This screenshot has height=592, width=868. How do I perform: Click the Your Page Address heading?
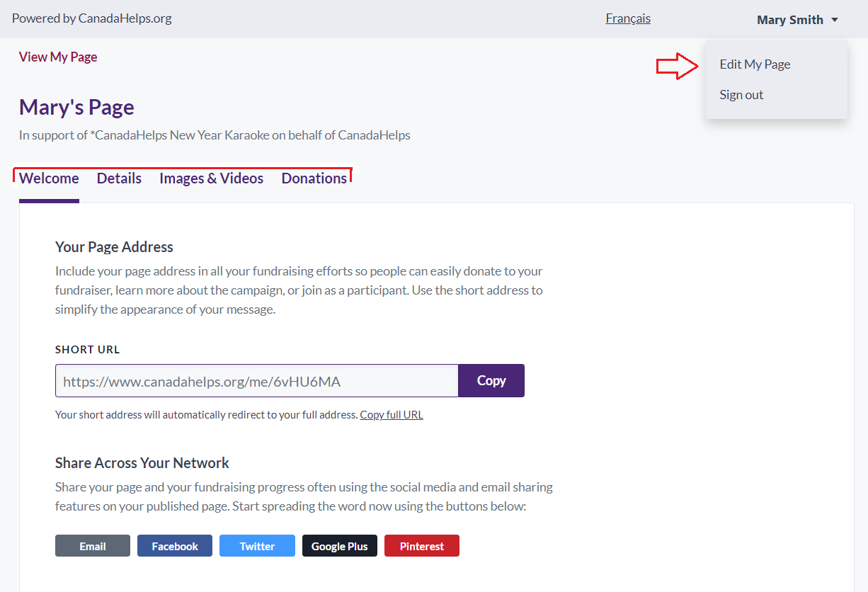pos(114,247)
